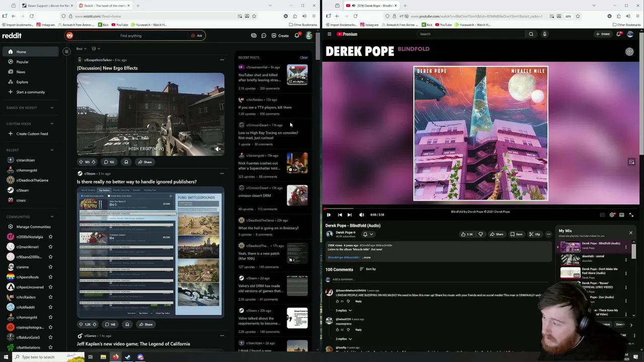Image resolution: width=644 pixels, height=362 pixels.
Task: Open YouTube notifications bell in header
Action: 619,34
